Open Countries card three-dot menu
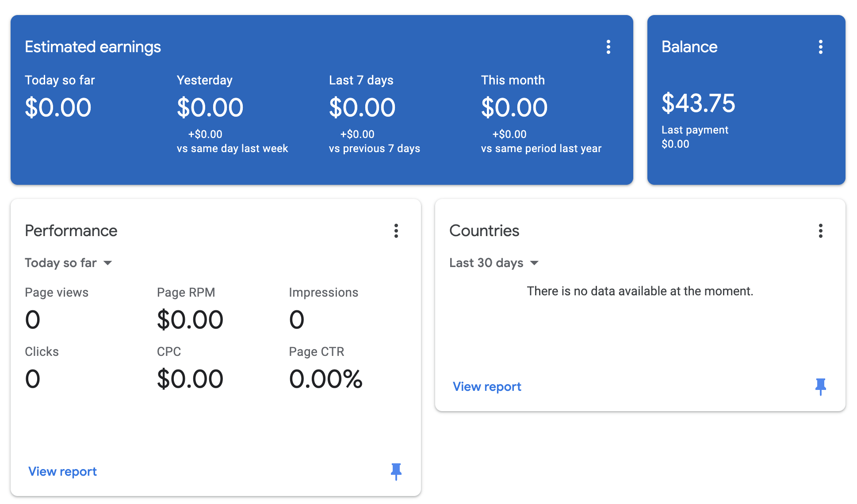 (820, 231)
